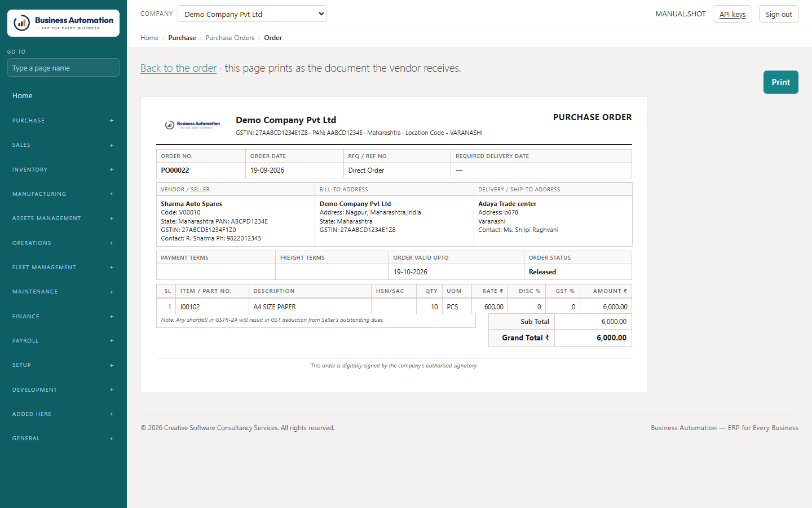Expand the General sidebar section
Screen dimensions: 812x508
point(63,439)
